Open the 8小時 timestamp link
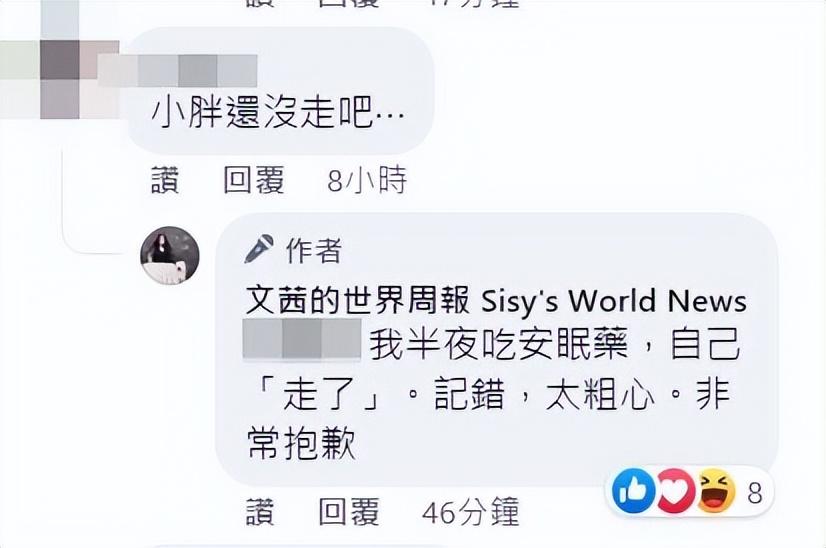This screenshot has width=826, height=548. pyautogui.click(x=367, y=180)
